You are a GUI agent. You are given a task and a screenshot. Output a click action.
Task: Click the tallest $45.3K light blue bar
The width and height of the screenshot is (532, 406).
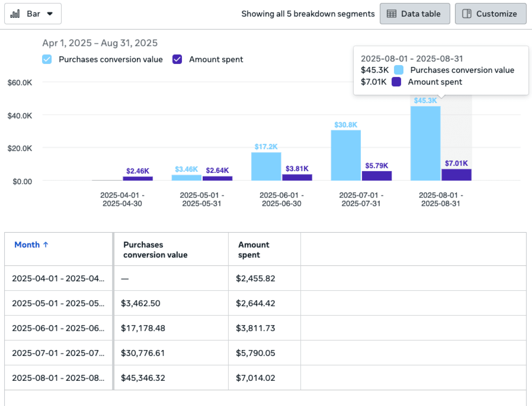coord(425,143)
